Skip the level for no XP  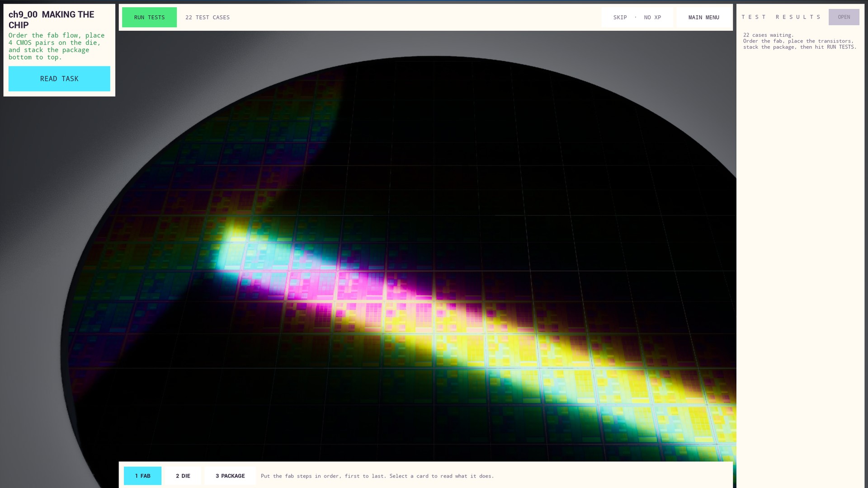pyautogui.click(x=637, y=17)
